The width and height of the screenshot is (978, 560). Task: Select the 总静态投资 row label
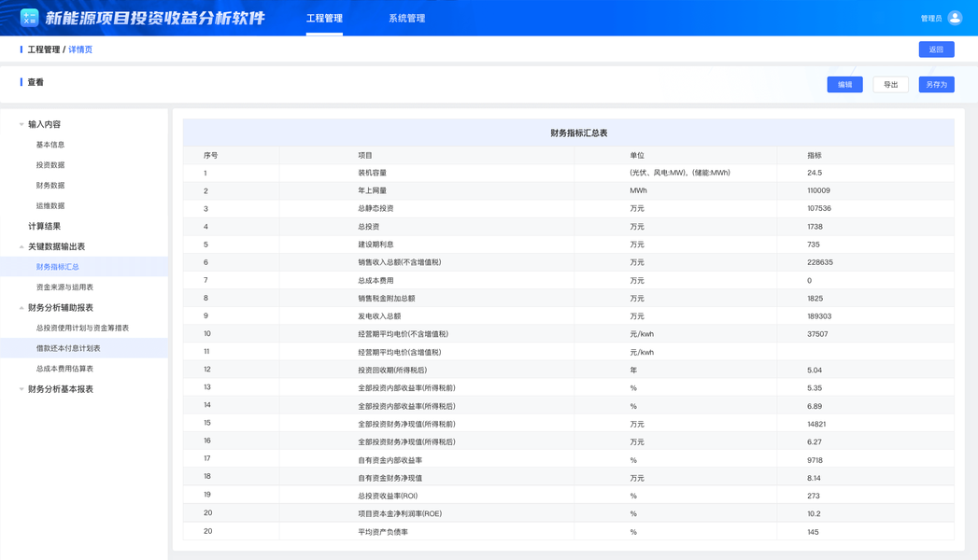tap(376, 208)
